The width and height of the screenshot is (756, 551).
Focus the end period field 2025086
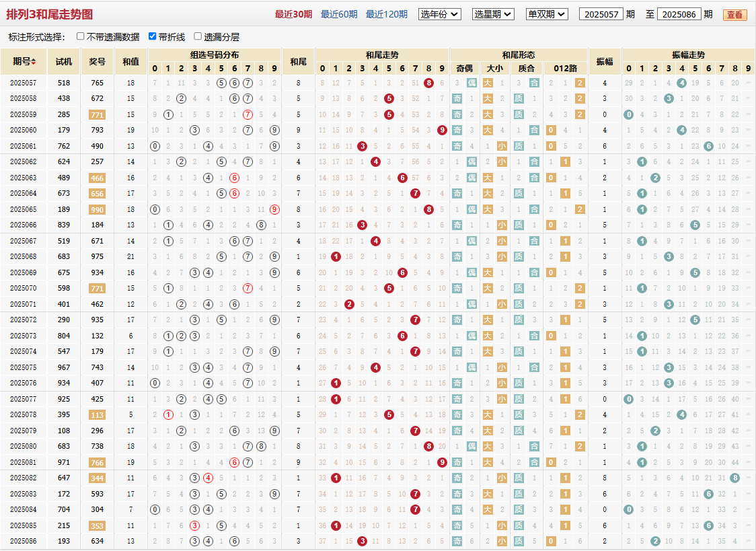click(679, 14)
